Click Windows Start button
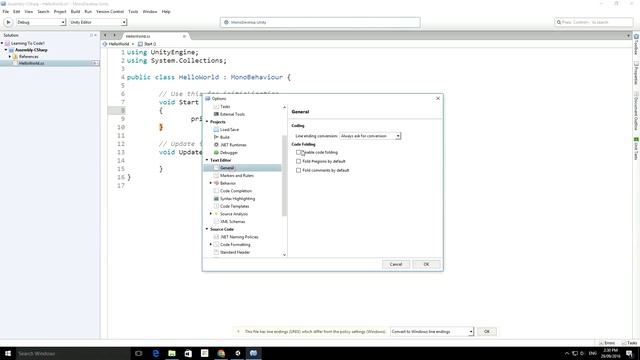640x360 pixels. [x=8, y=353]
